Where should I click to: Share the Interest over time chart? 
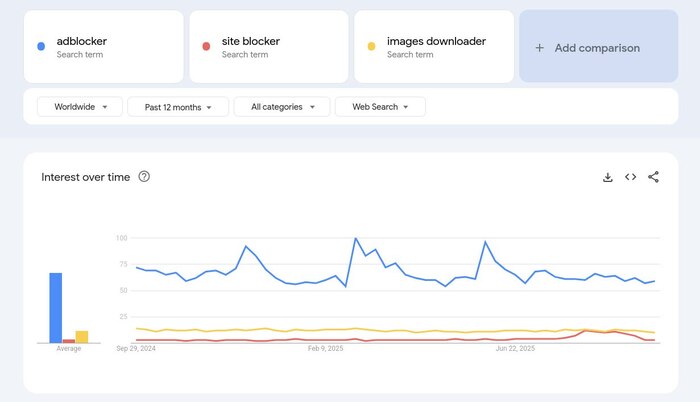click(x=653, y=177)
